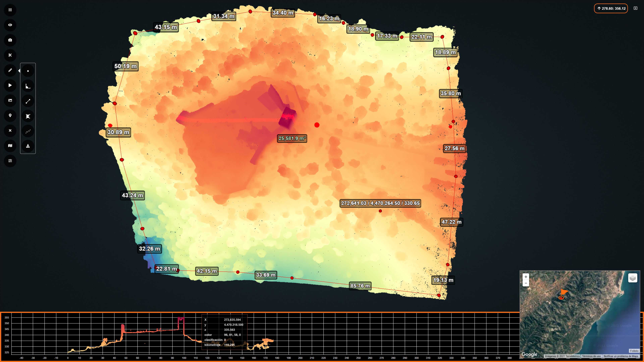Select the scissors clipping tool
Screen dimensions: 644x362
click(10, 55)
